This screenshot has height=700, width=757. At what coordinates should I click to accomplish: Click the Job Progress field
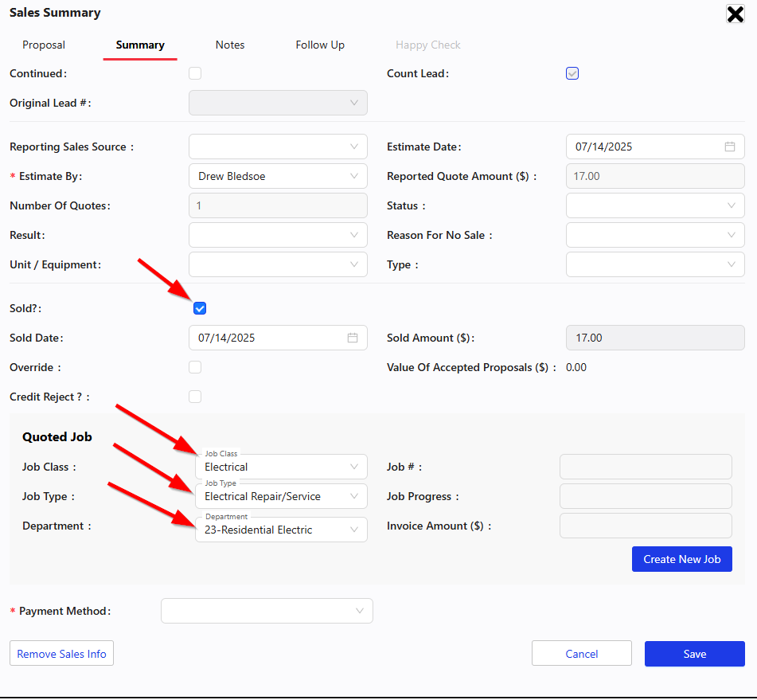[x=646, y=496]
